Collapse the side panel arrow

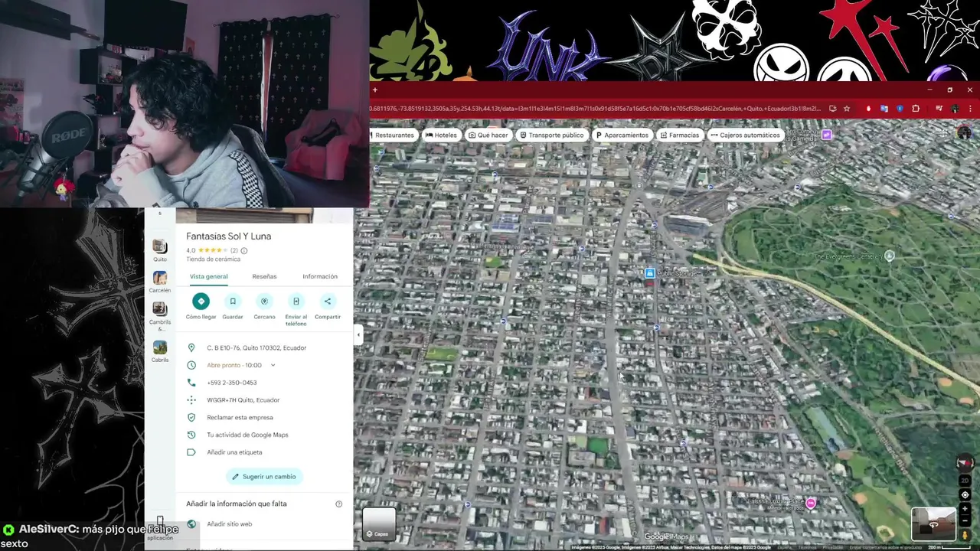[358, 334]
